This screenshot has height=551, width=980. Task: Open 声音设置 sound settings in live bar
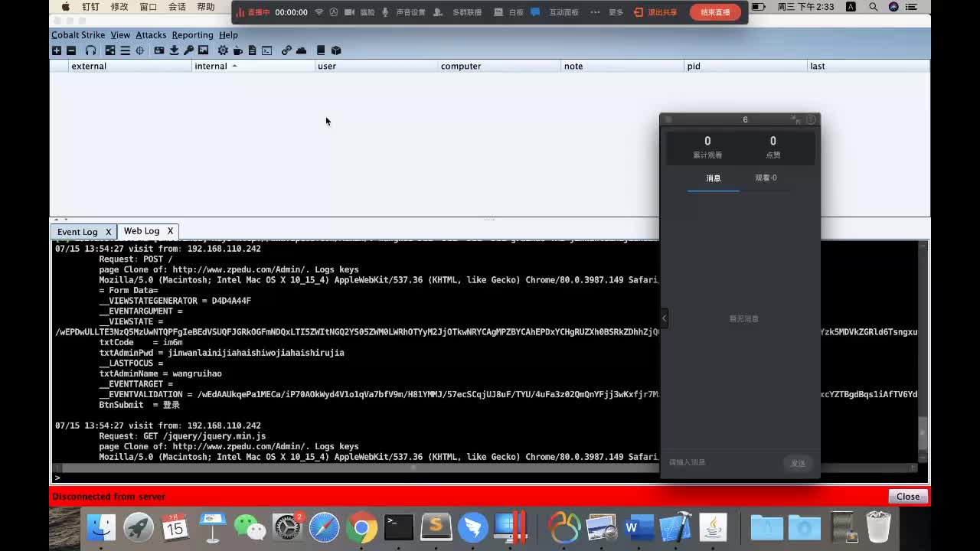click(404, 12)
